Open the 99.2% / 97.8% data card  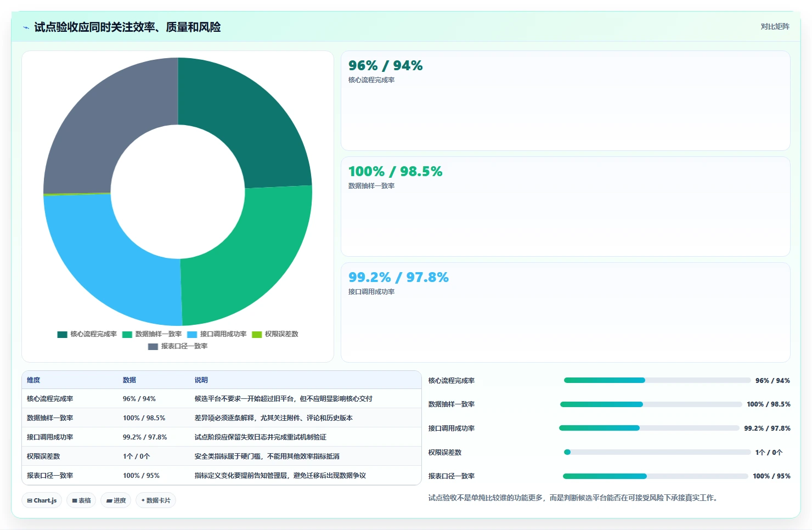coord(565,313)
